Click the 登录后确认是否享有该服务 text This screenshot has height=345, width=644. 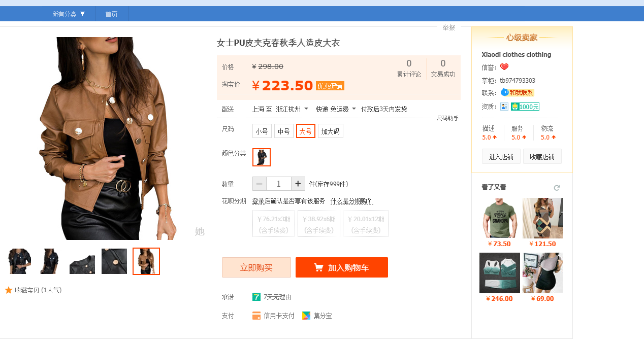click(288, 201)
